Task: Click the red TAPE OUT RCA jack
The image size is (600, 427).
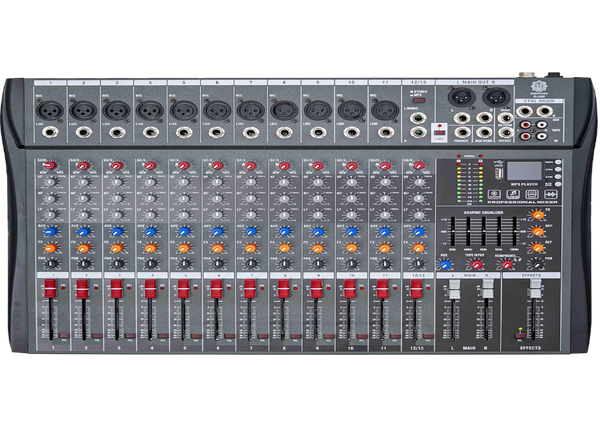Action: click(x=525, y=125)
